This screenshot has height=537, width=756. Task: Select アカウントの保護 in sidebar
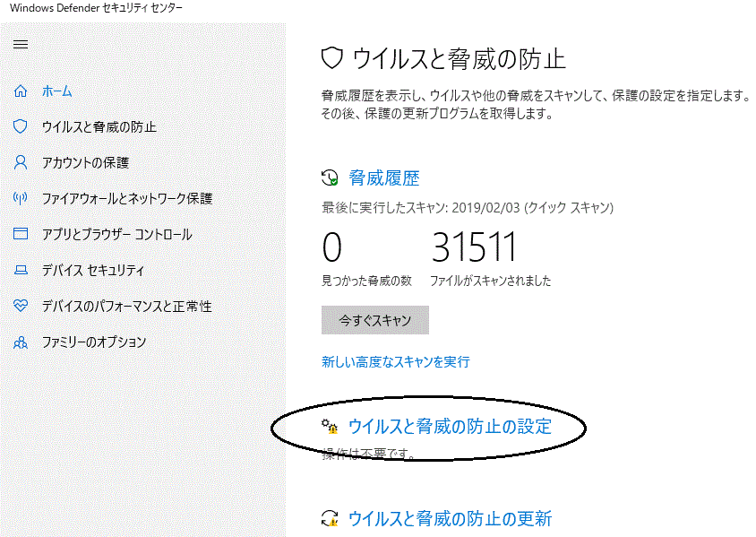85,162
